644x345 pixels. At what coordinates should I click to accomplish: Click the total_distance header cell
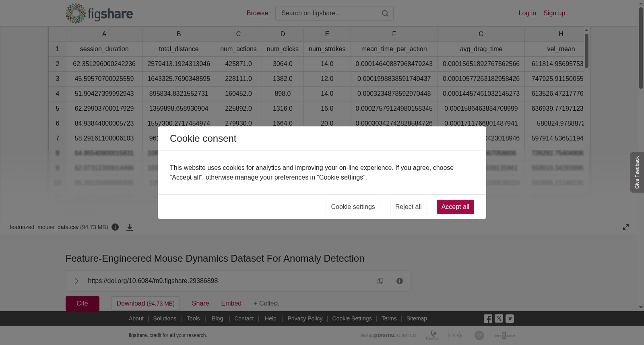[179, 49]
